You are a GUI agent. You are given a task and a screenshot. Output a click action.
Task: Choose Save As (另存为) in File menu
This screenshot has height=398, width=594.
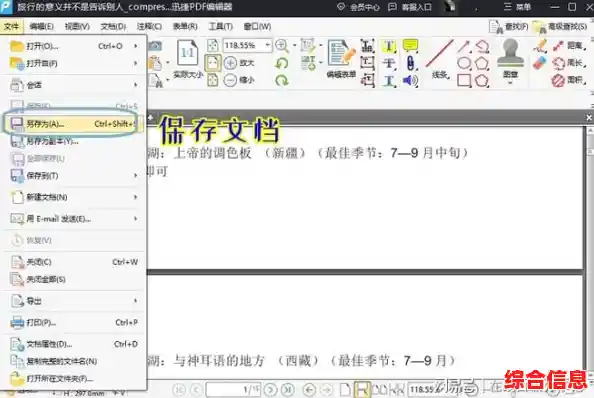[73, 124]
